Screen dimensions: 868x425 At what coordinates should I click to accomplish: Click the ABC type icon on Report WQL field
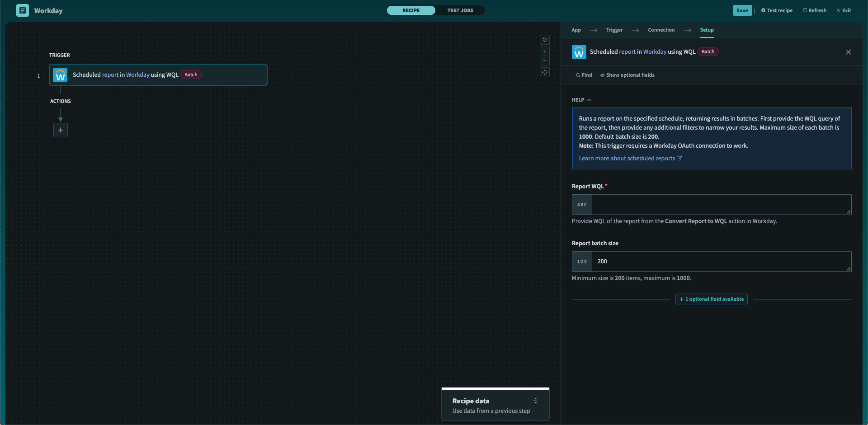(x=581, y=204)
